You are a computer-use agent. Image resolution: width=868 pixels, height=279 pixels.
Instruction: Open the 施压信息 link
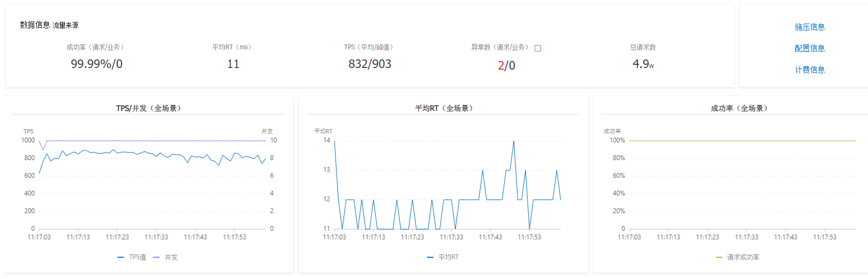tap(809, 27)
